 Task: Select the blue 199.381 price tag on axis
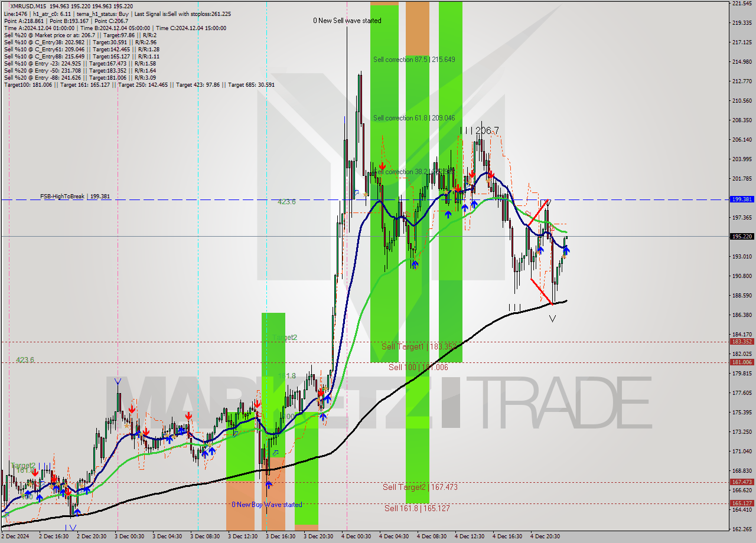742,199
